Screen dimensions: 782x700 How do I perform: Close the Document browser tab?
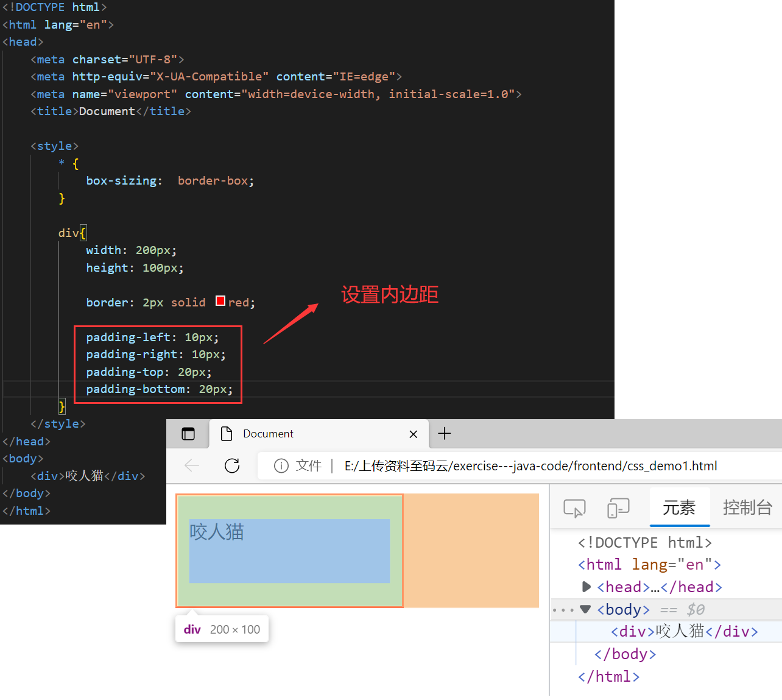[x=414, y=434]
